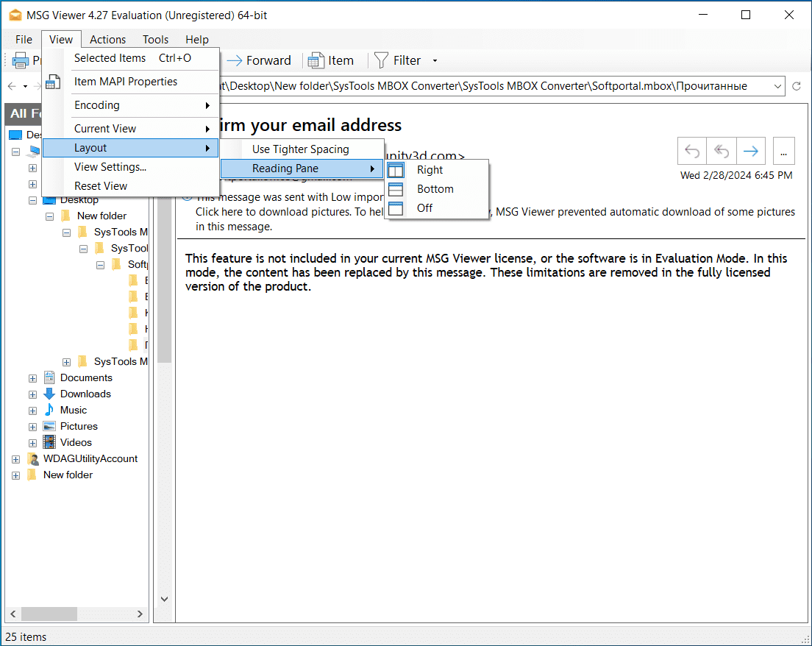Viewport: 812px width, 646px height.
Task: Click the message list vertical scrollbar thumb
Action: [x=164, y=280]
